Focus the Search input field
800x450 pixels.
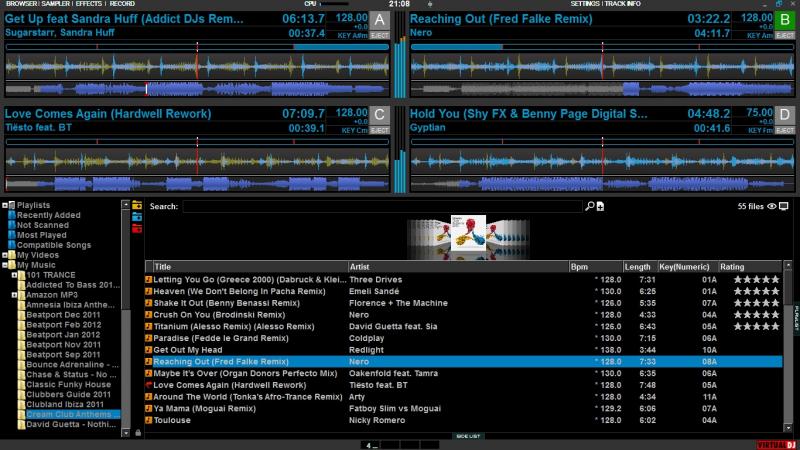click(382, 206)
